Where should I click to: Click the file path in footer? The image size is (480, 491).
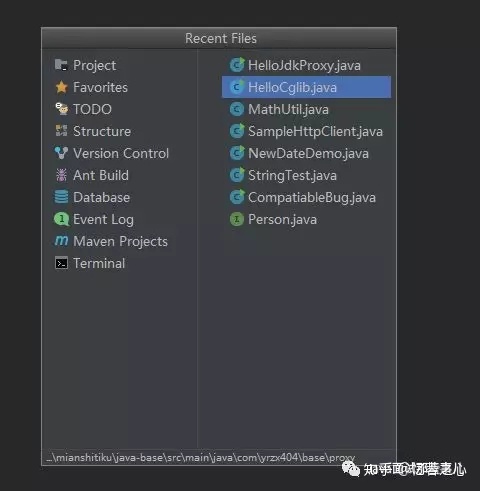tap(201, 458)
